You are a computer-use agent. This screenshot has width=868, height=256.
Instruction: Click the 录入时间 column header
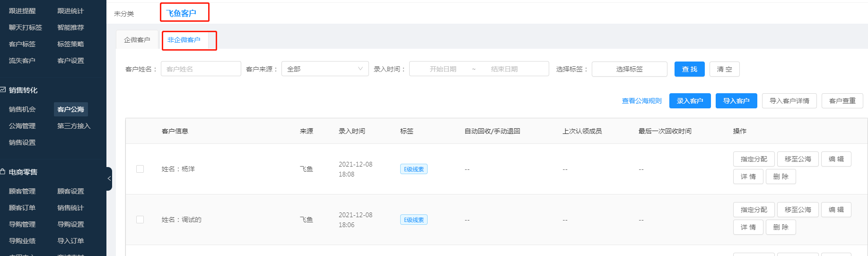tap(352, 131)
